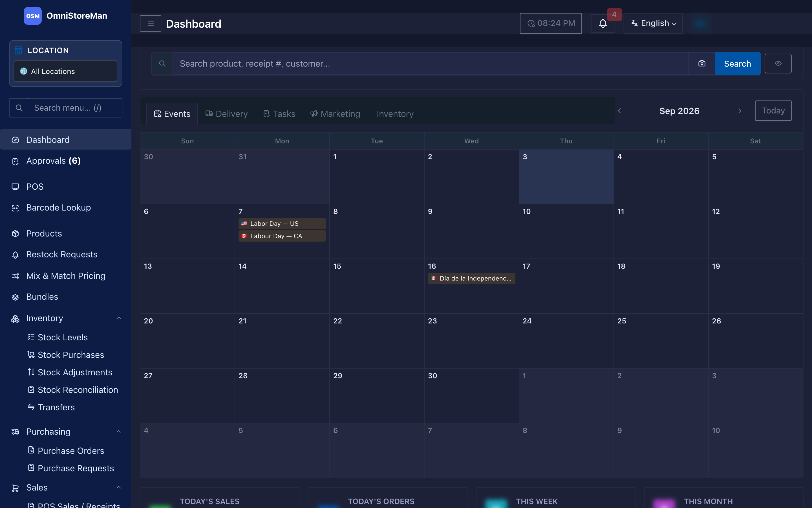The image size is (812, 508).
Task: Open the English language dropdown
Action: click(x=653, y=23)
